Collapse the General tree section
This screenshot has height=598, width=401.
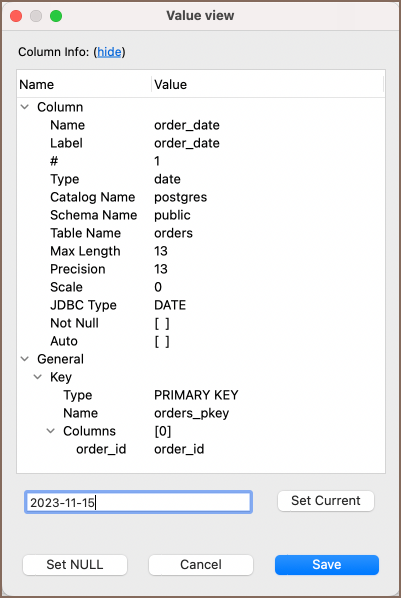coord(25,359)
